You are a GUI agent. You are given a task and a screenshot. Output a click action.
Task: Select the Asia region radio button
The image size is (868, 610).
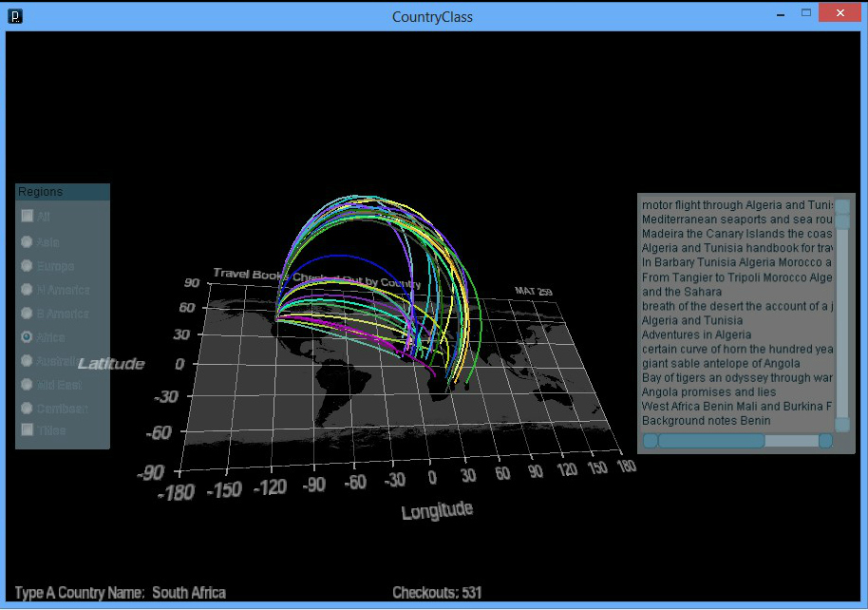[x=28, y=242]
